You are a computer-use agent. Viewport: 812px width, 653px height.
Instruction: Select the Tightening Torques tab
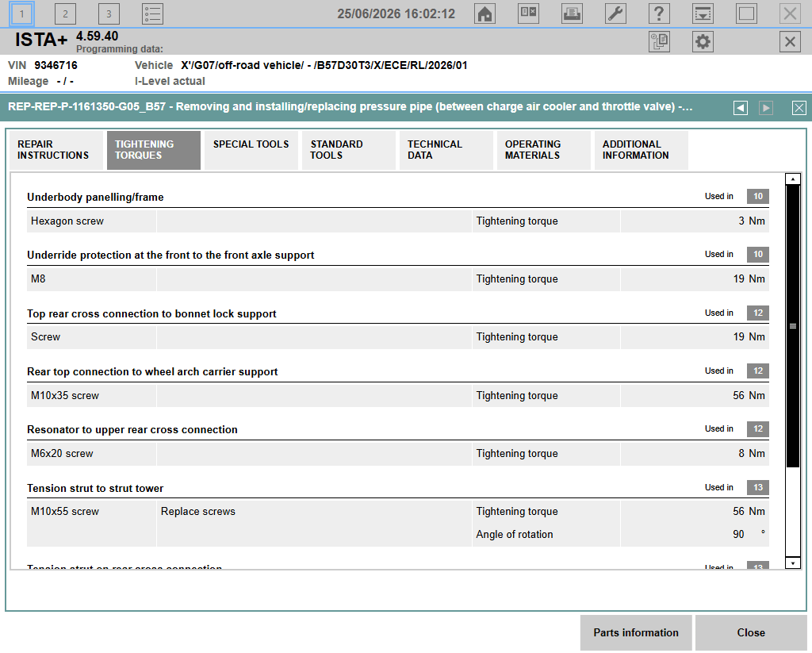[x=154, y=150]
